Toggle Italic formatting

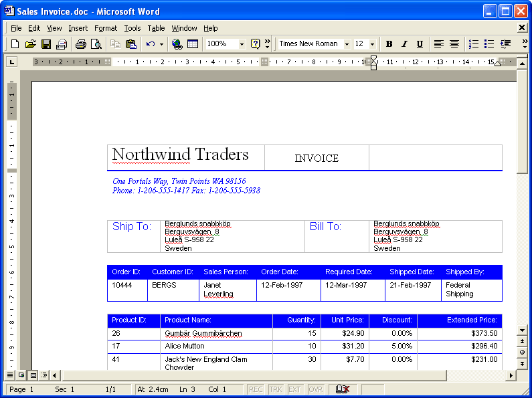point(404,43)
